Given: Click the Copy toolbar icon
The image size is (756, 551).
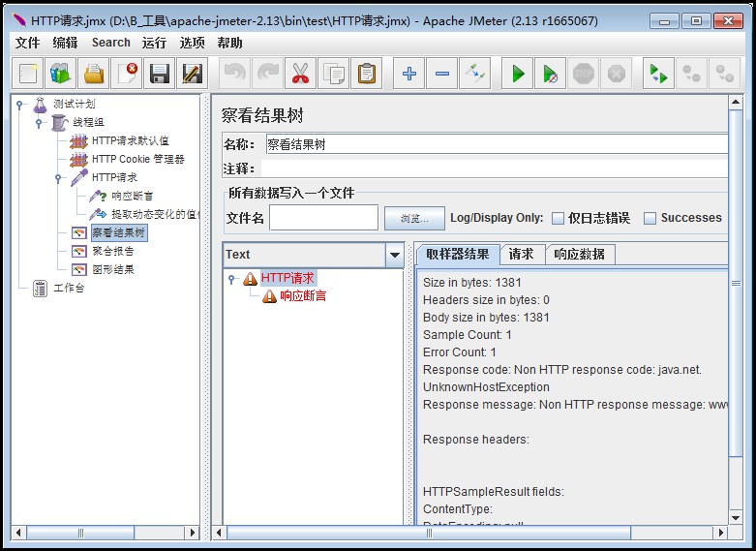Looking at the screenshot, I should [334, 74].
